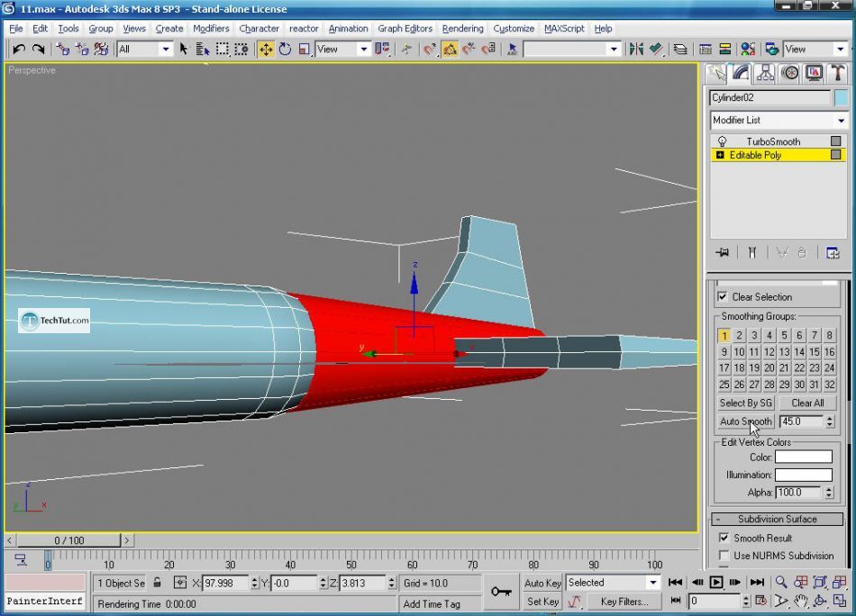Click the Auto Smooth button

746,421
